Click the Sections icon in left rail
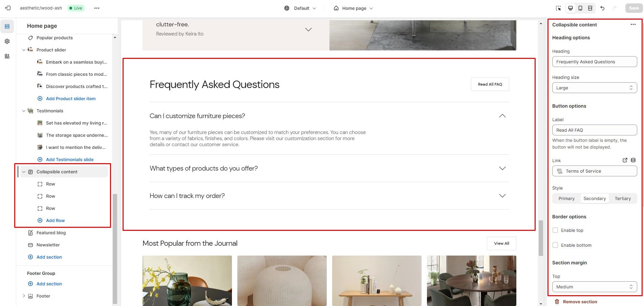The width and height of the screenshot is (644, 306). point(7,26)
